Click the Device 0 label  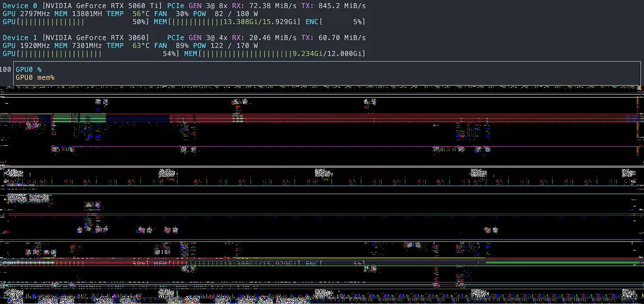(x=20, y=6)
